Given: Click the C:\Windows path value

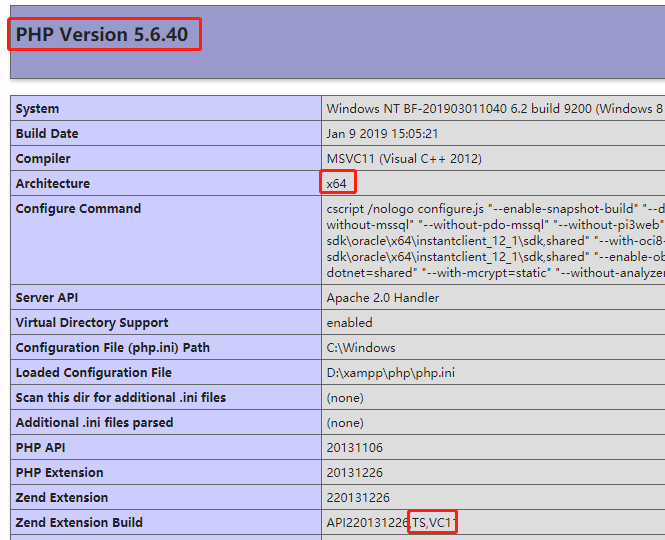Looking at the screenshot, I should (x=361, y=348).
